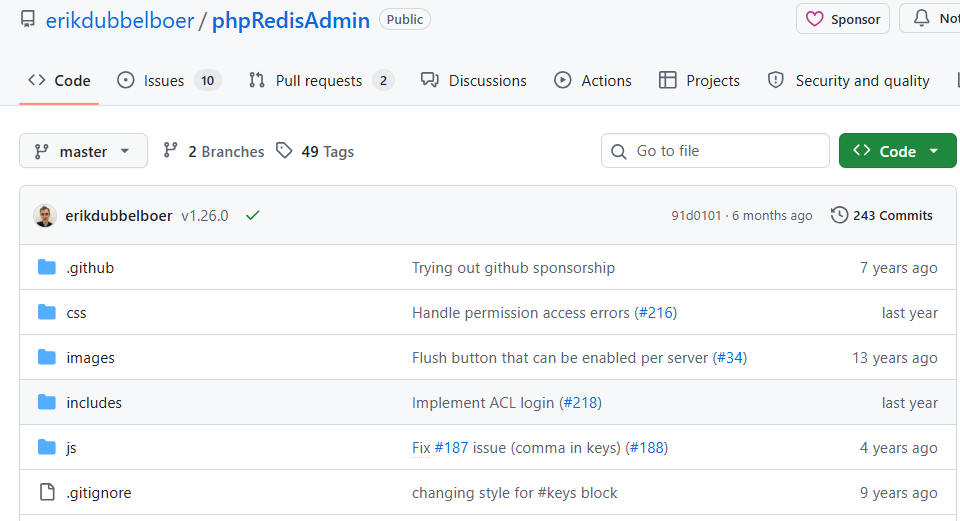Screen dimensions: 960x521
Task: View the 49 Tags link
Action: pos(315,151)
